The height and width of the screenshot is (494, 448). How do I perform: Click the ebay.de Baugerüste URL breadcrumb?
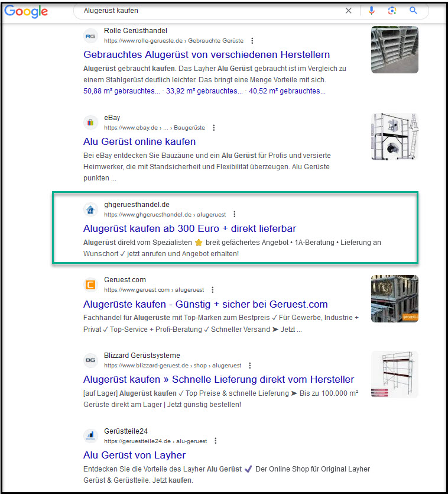coord(155,128)
